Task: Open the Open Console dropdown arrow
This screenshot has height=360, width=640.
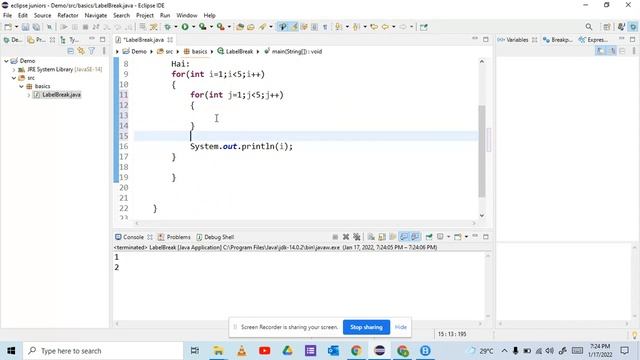Action: click(x=466, y=237)
